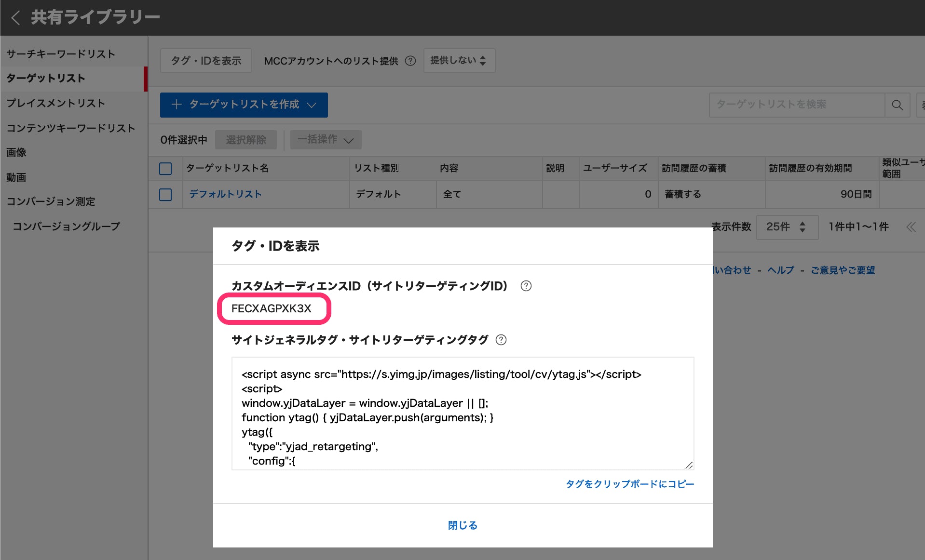Image resolution: width=925 pixels, height=560 pixels.
Task: Click 閉じる to close the dialog
Action: coord(462,525)
